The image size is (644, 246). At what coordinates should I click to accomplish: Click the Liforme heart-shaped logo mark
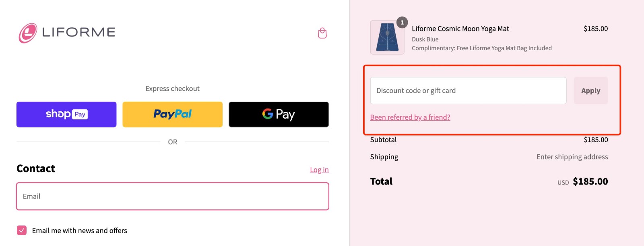[27, 33]
